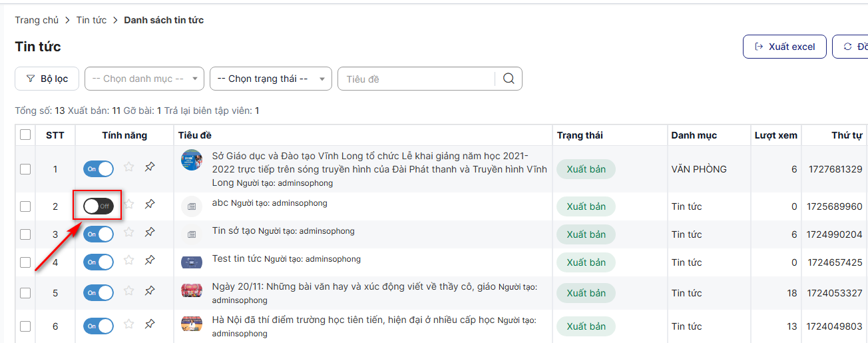Expand the 'Chọn trạng thái' dropdown
The width and height of the screenshot is (868, 343).
point(270,79)
